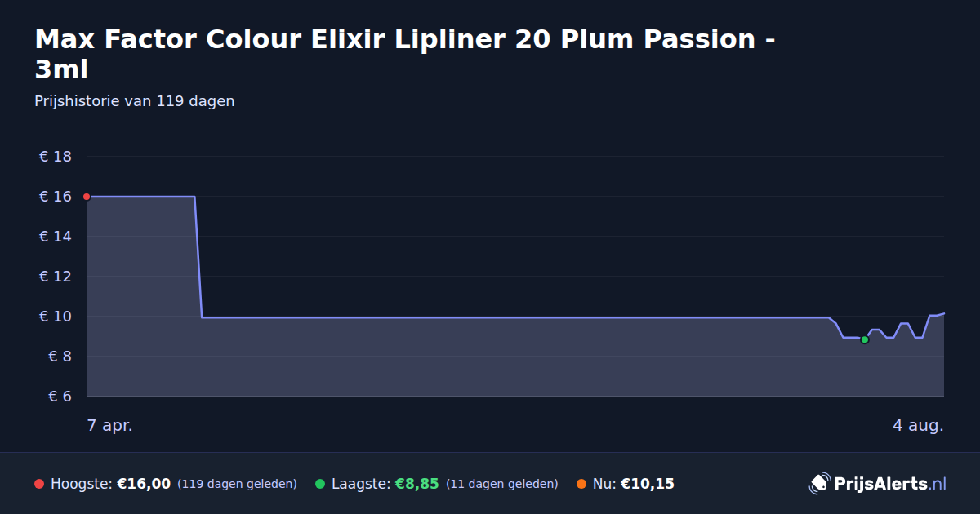Click the orange Nu legend dot
This screenshot has height=514, width=980.
tap(581, 484)
